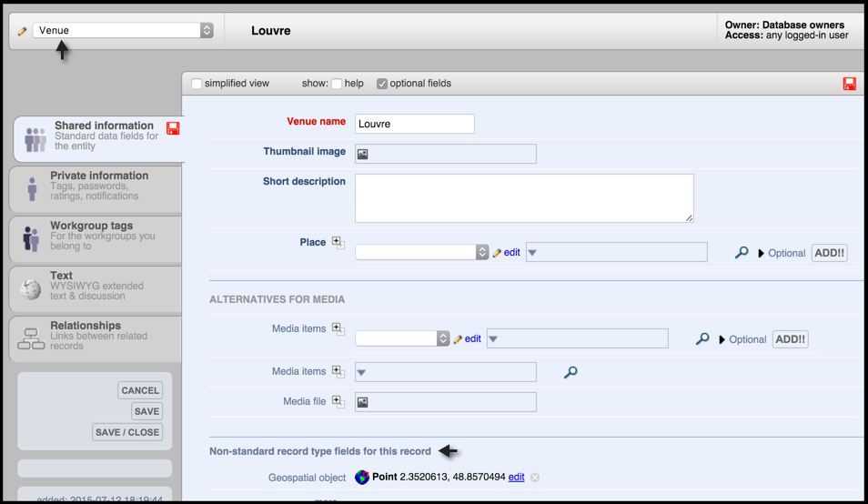Viewport: 868px width, 504px height.
Task: Click the edit link for Geospatial object
Action: click(517, 477)
